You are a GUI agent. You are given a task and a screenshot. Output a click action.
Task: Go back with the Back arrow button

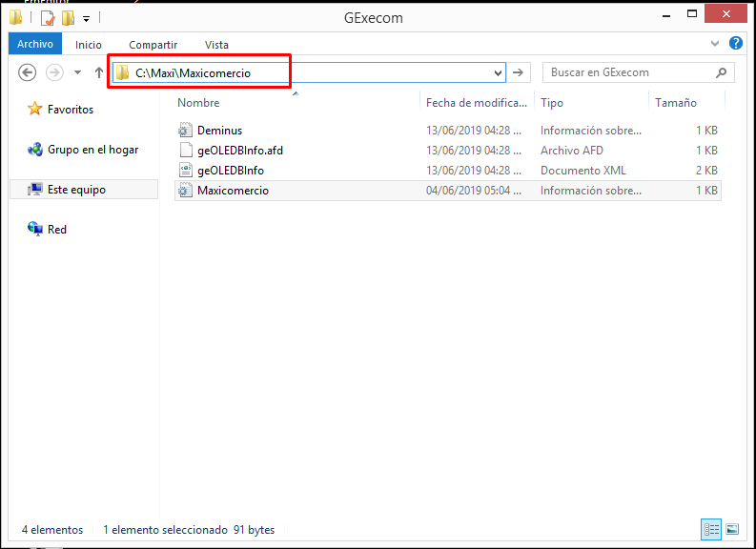point(27,72)
